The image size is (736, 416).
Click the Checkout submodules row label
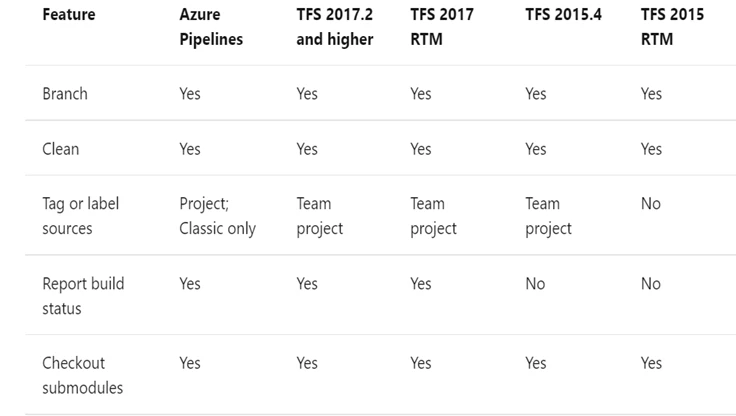click(82, 375)
